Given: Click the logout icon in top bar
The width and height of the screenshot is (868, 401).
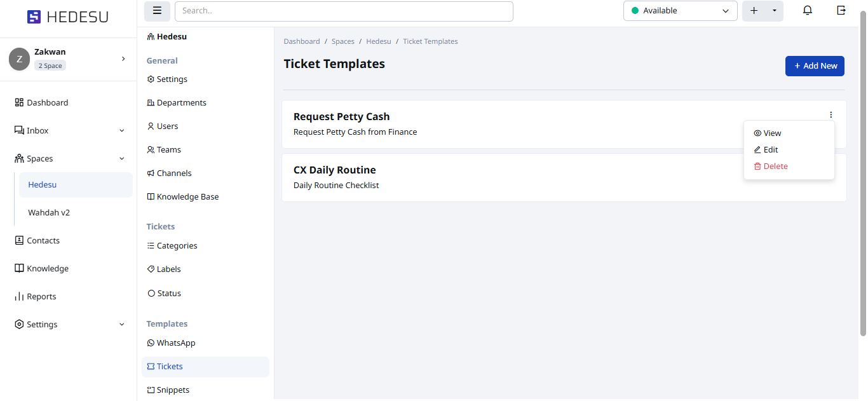Looking at the screenshot, I should pos(841,11).
